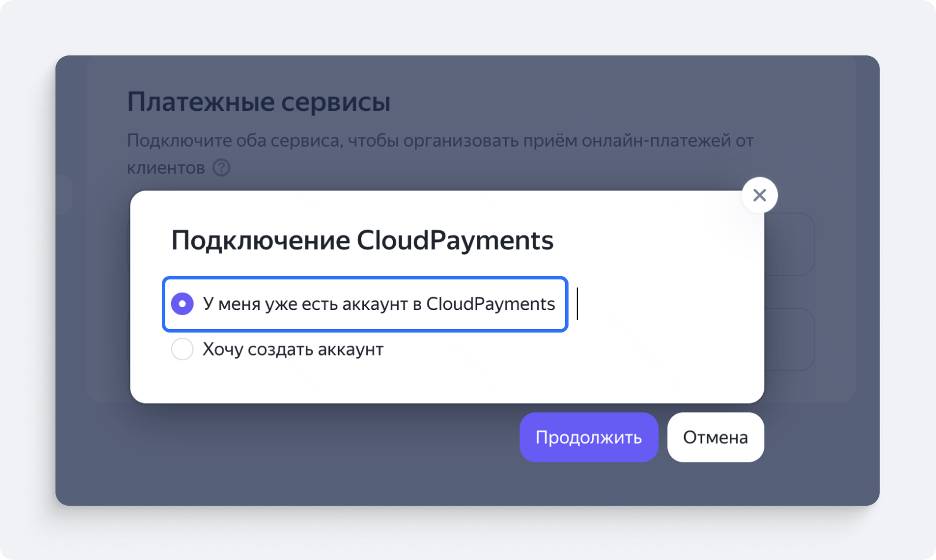Click the 'Подключение CloudPayments' dialog title
Screen dimensions: 936x560
(362, 240)
